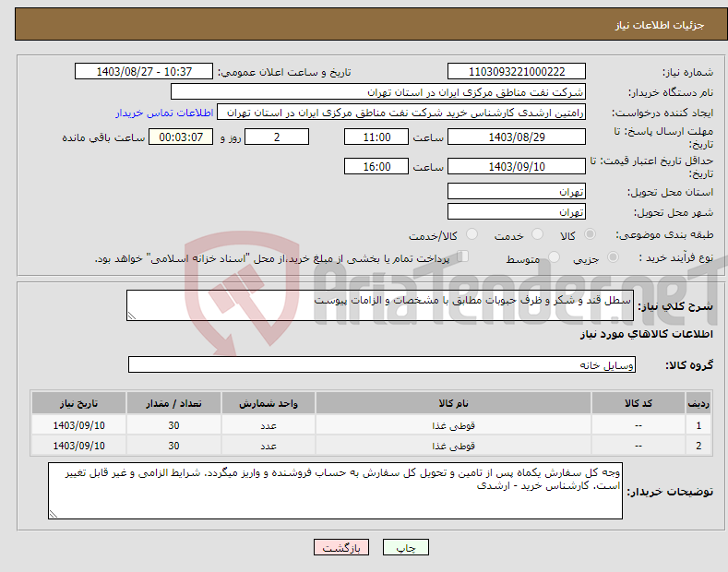Select the خدمت radio button
This screenshot has height=572, width=728.
[x=537, y=234]
